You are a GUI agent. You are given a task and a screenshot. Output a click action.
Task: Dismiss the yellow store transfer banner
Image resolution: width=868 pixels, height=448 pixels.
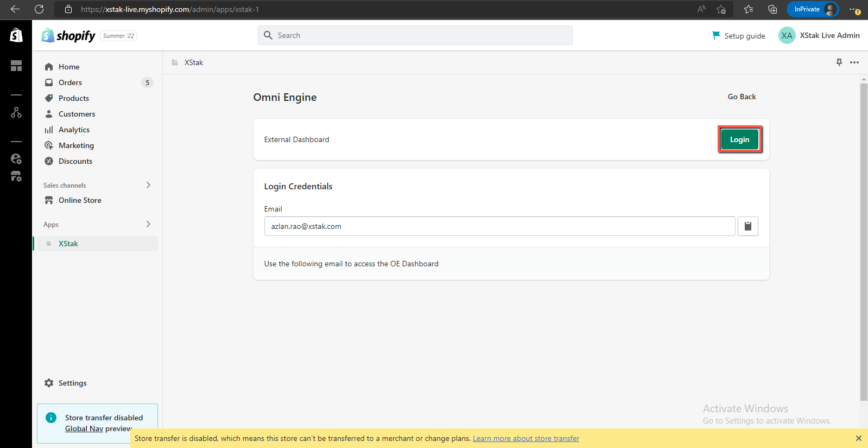click(x=858, y=438)
